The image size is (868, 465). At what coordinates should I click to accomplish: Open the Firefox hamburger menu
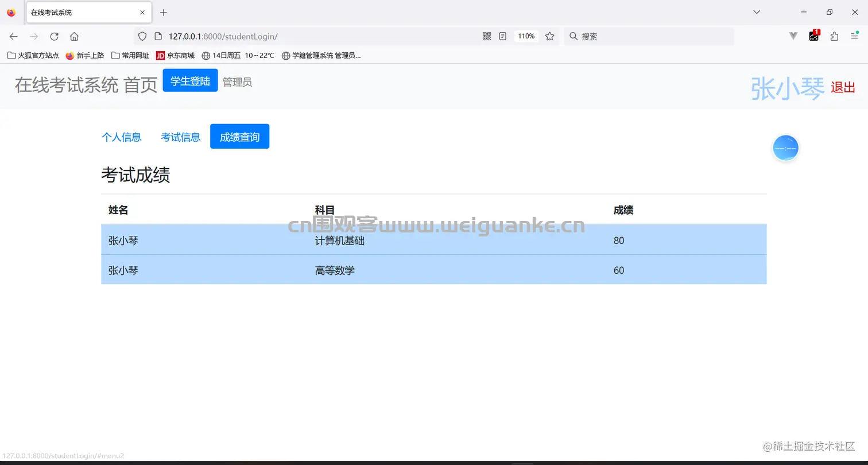point(854,36)
